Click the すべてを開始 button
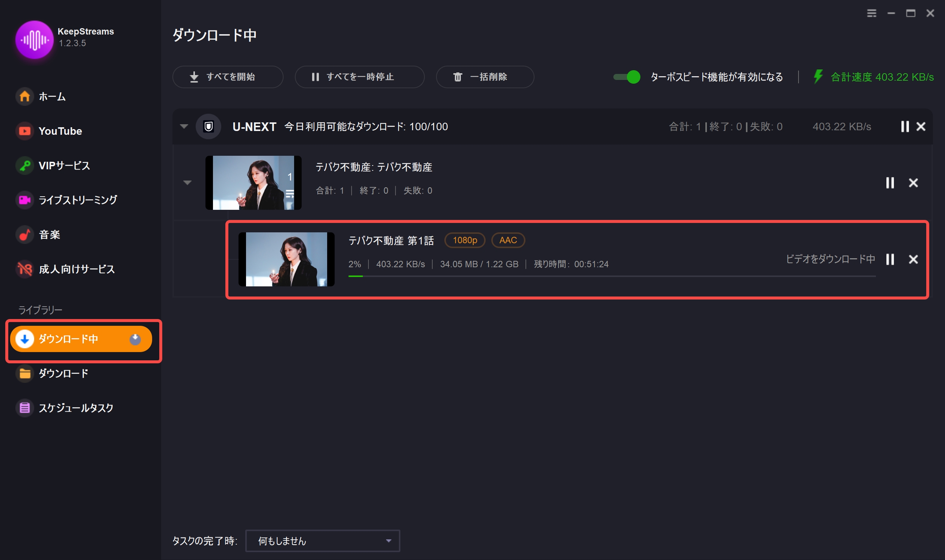945x560 pixels. 228,77
